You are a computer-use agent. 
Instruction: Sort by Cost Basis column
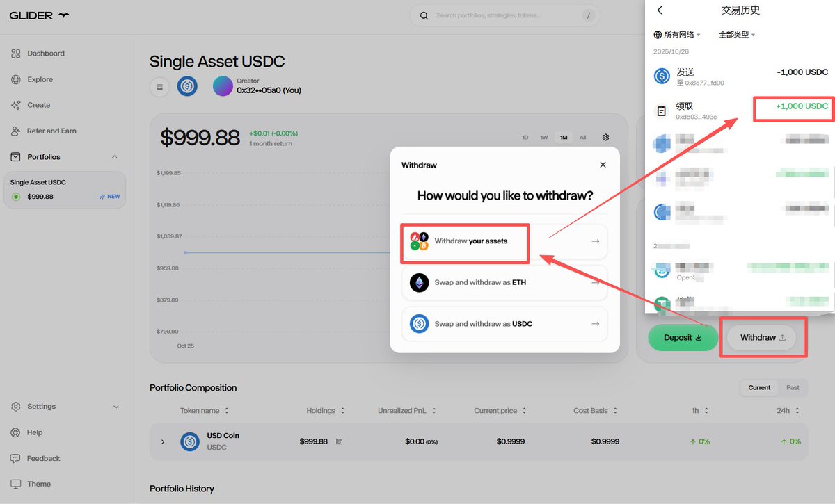click(596, 411)
